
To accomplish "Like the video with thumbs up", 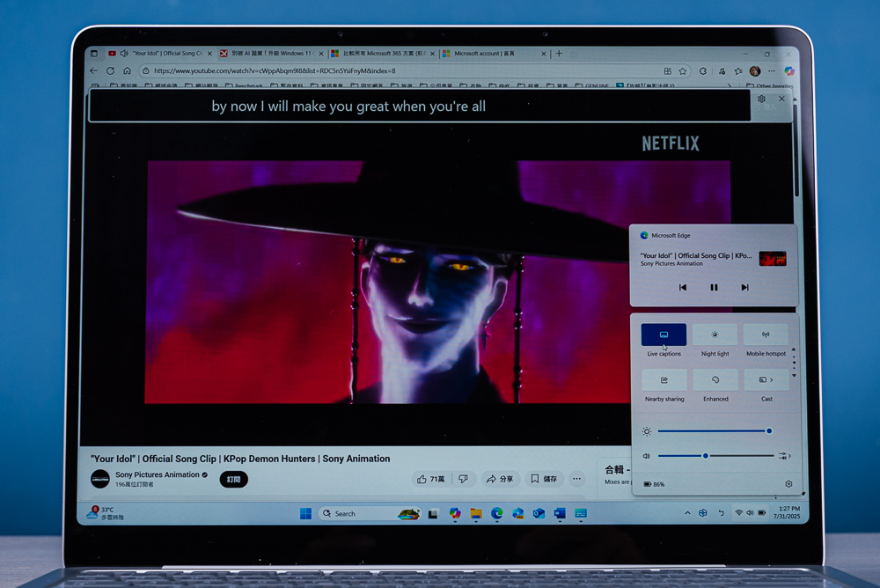I will tap(430, 479).
